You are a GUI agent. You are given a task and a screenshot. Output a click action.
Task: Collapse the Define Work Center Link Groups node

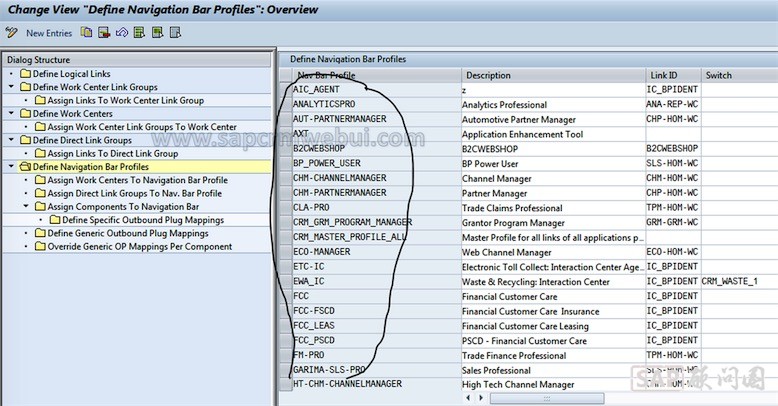(x=10, y=87)
